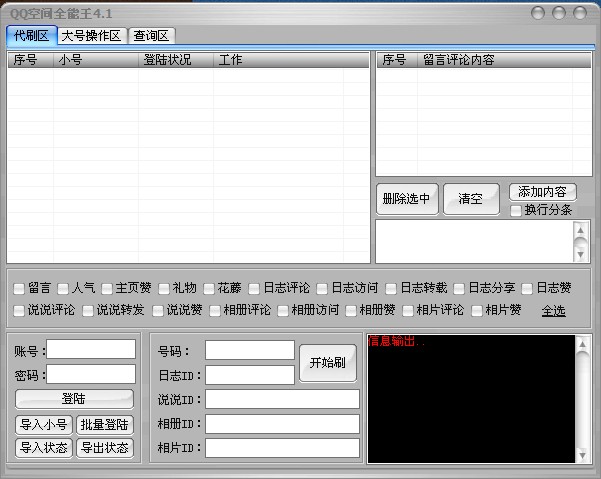Switch to the 代刷区 tab

[x=32, y=36]
